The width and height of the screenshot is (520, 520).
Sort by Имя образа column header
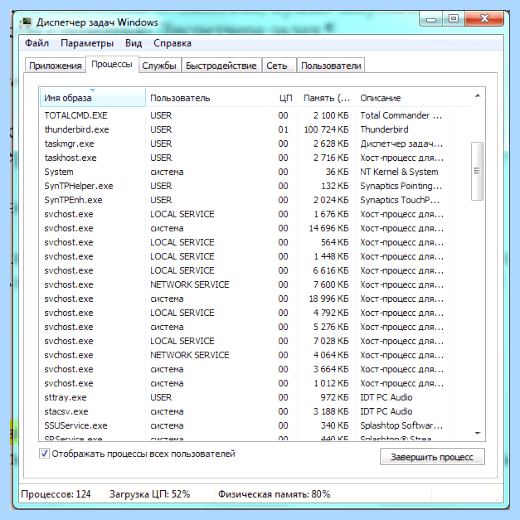click(x=93, y=98)
